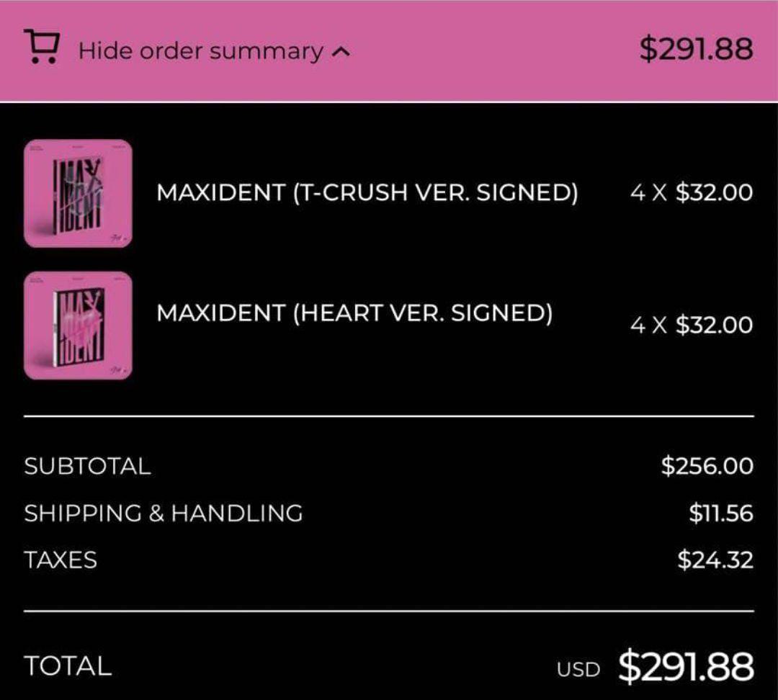This screenshot has height=700, width=778.
Task: Click the Heart version 4 X $32.00 price
Action: 691,326
